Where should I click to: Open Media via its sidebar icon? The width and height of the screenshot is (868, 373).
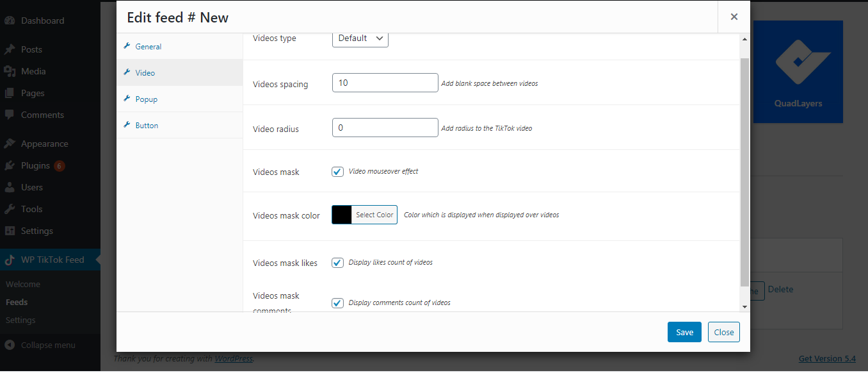[x=10, y=71]
